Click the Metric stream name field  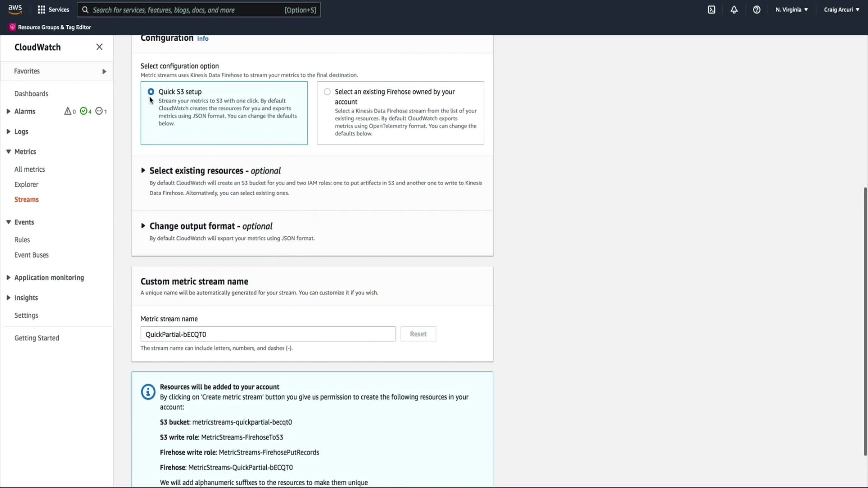(x=268, y=334)
